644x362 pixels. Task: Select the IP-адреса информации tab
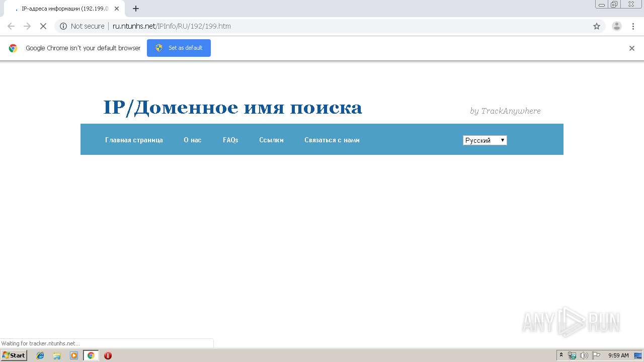(x=64, y=9)
